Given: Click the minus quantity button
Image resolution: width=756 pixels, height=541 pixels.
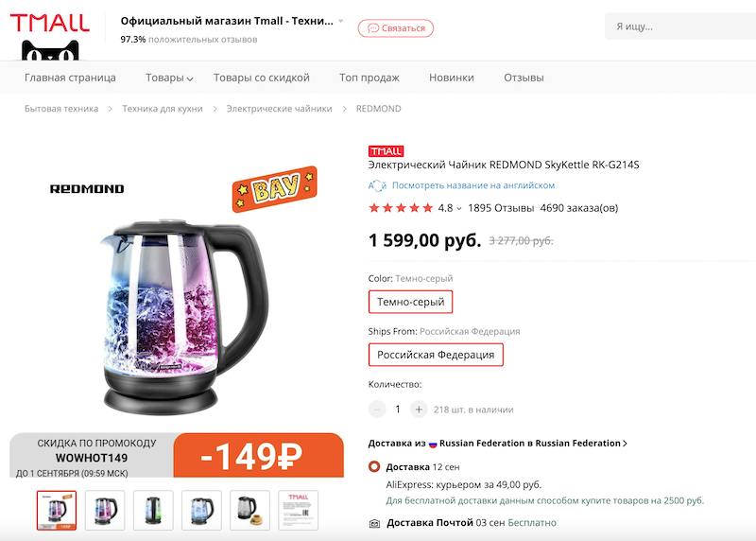Looking at the screenshot, I should [377, 410].
